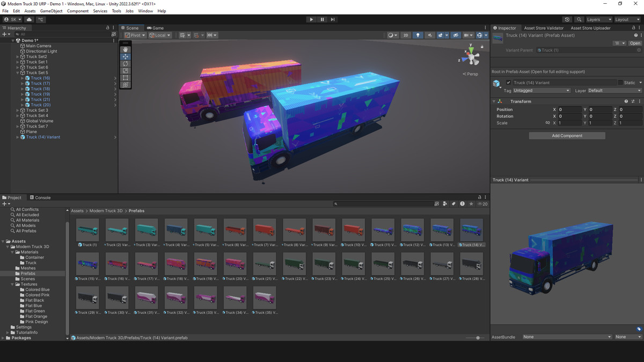
Task: Search by label in Project panel
Action: [453, 204]
